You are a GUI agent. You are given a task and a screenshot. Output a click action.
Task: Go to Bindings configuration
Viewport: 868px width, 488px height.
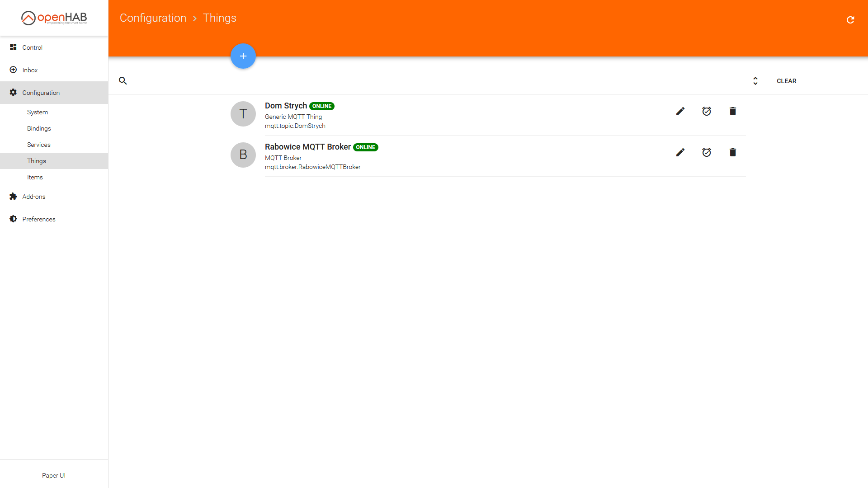coord(54,128)
